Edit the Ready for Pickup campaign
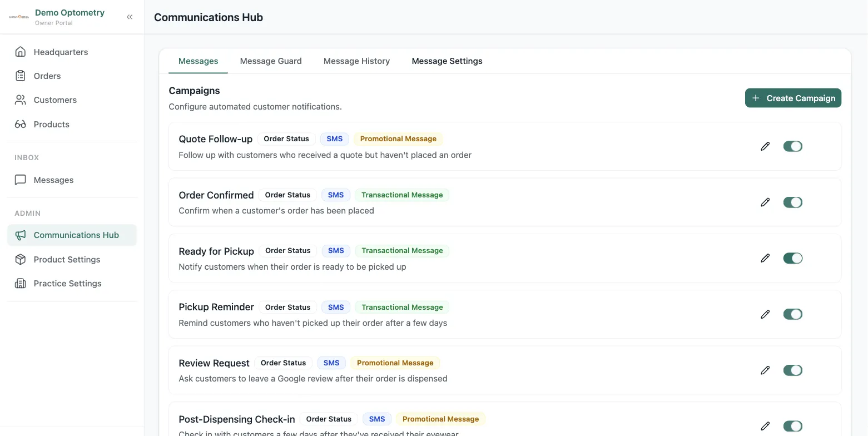The width and height of the screenshot is (868, 436). pyautogui.click(x=765, y=258)
